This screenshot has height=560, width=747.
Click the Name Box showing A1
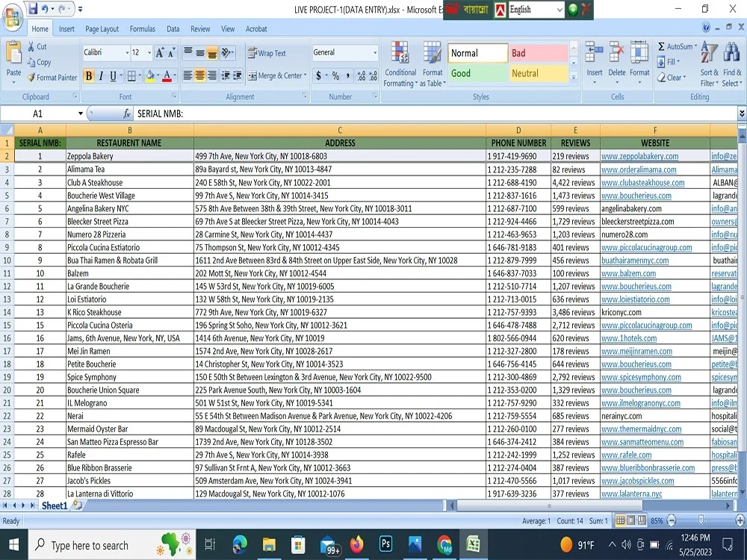point(38,113)
